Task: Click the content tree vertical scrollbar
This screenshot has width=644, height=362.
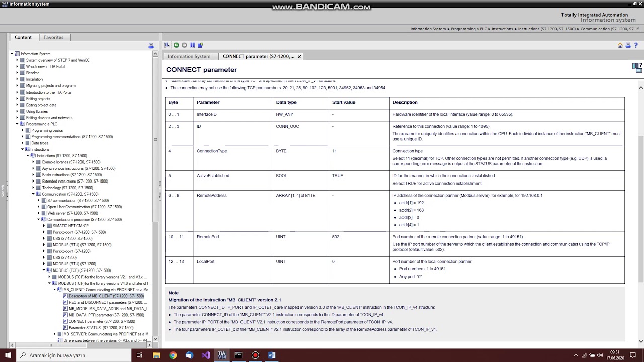Action: pos(155,196)
